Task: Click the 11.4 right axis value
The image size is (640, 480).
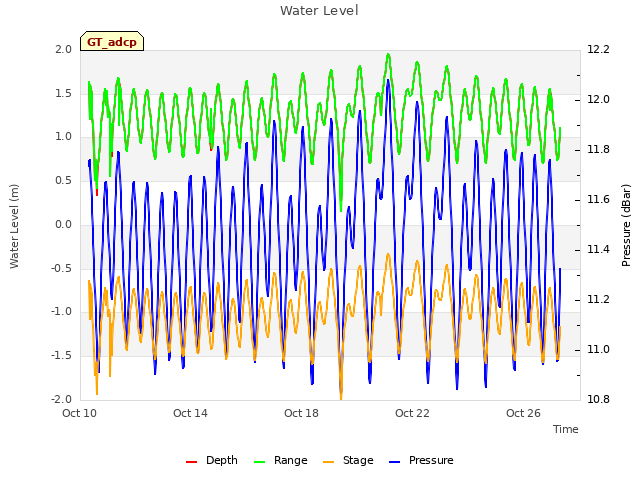Action: click(598, 249)
